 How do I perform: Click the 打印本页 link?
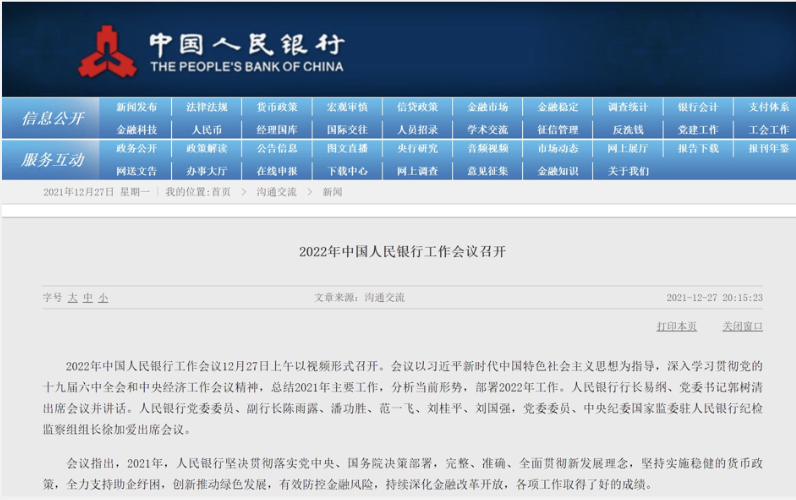677,326
